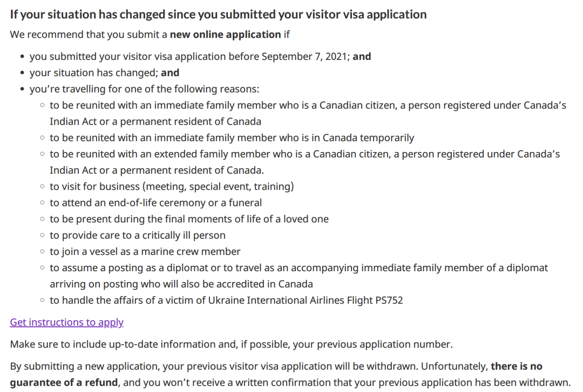Click the "Make sure to include up-to-date information" paragraph

pos(231,344)
